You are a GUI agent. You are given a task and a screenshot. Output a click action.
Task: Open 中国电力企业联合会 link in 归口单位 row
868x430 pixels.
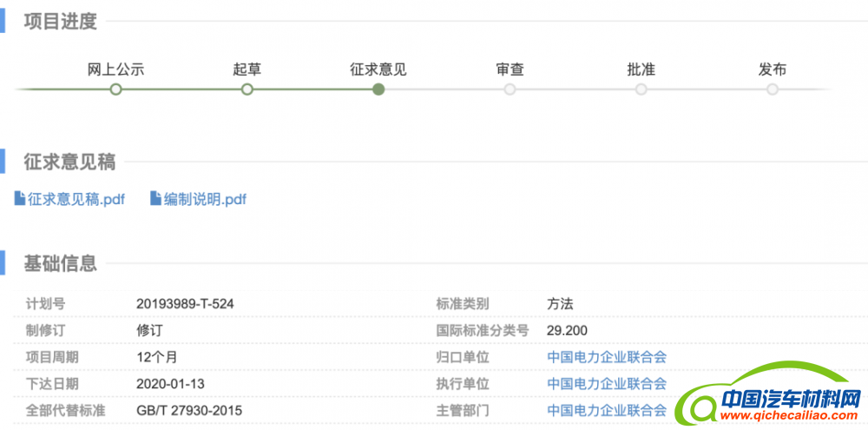pyautogui.click(x=607, y=357)
